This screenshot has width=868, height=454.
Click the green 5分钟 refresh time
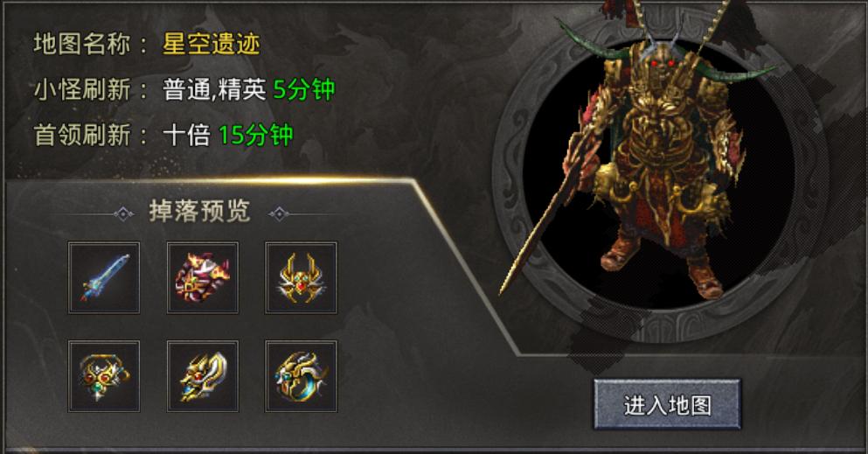click(304, 89)
